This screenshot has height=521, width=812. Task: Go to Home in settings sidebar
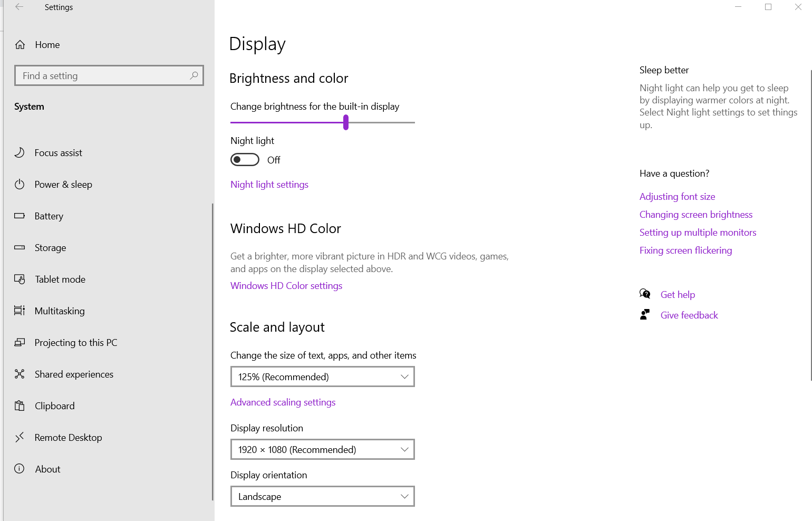47,45
